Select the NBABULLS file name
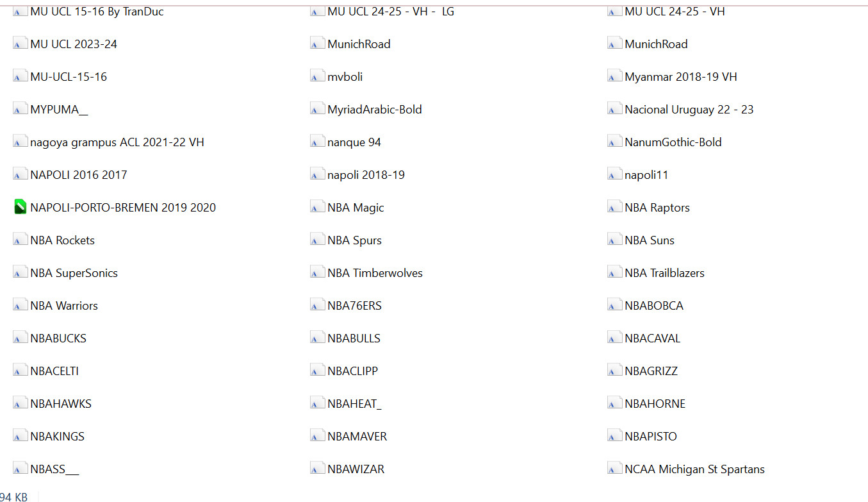 click(354, 338)
